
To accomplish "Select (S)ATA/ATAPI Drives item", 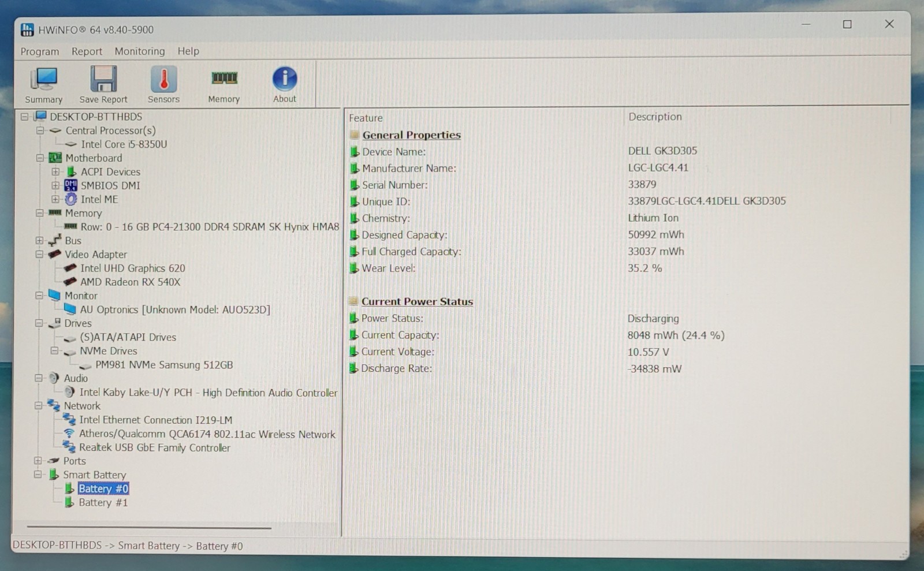I will [128, 337].
